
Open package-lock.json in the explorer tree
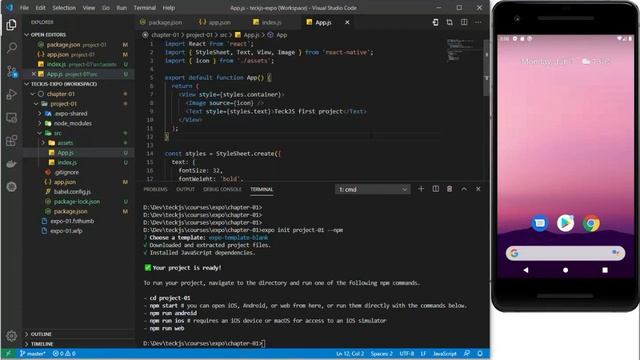pyautogui.click(x=77, y=201)
